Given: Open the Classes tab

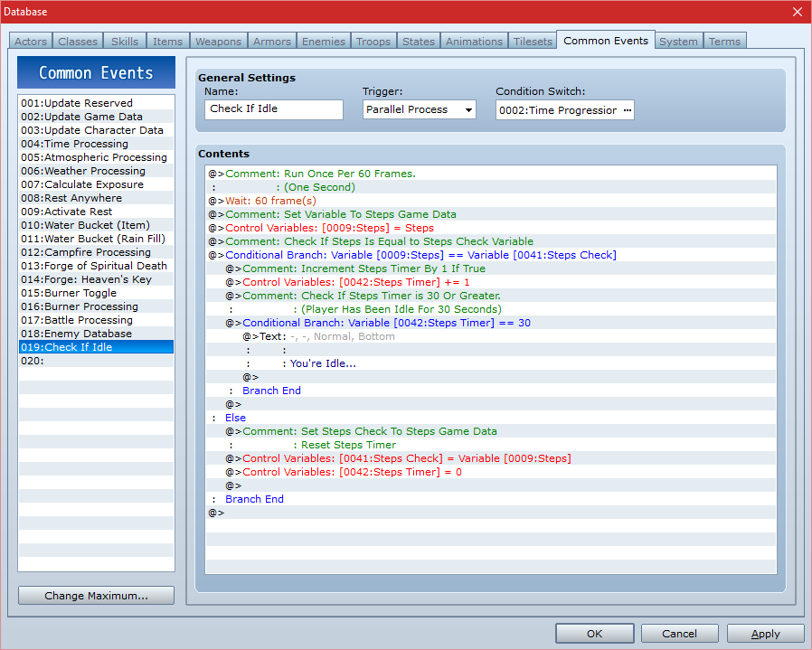Looking at the screenshot, I should 78,42.
